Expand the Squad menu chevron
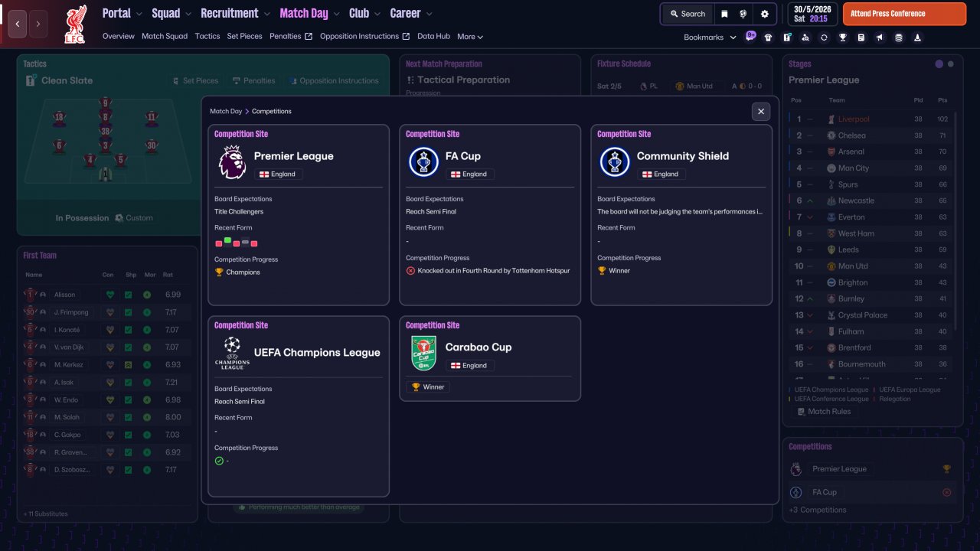 point(188,14)
